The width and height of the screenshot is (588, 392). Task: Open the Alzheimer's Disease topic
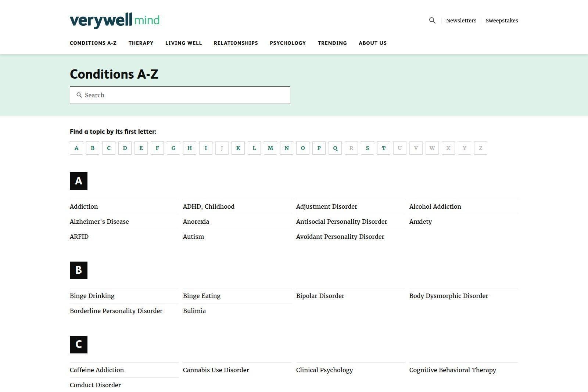[x=99, y=222]
